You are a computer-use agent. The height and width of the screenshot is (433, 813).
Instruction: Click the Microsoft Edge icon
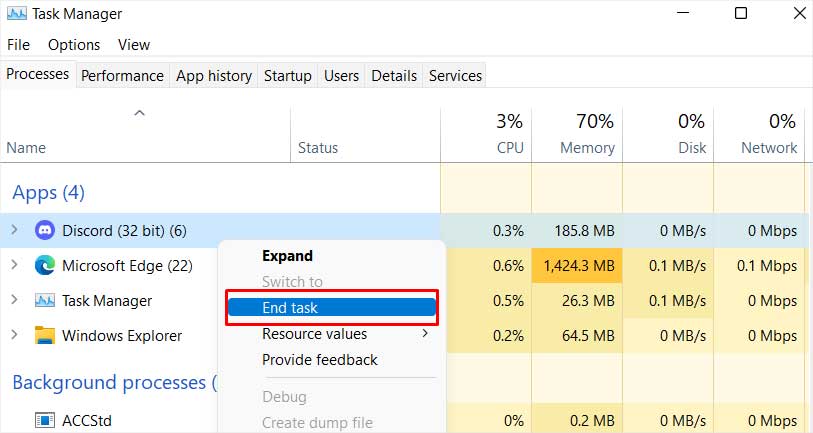pos(45,266)
